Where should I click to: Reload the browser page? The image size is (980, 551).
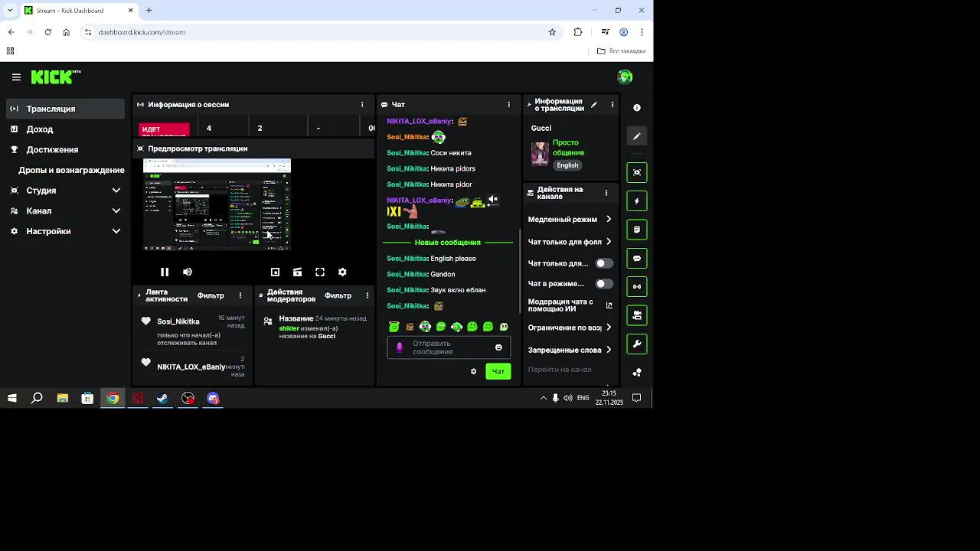(x=47, y=32)
